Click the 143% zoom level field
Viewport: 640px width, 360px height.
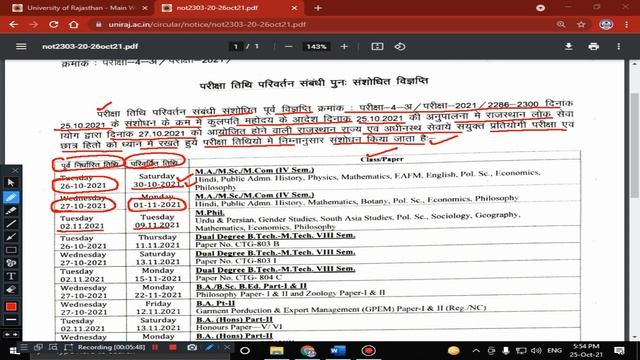click(x=316, y=47)
